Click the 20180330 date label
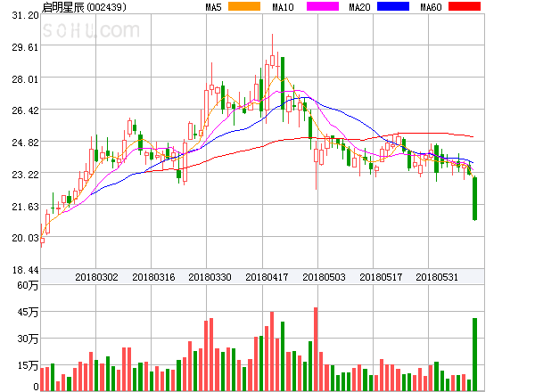This screenshot has width=535, height=392. click(210, 277)
